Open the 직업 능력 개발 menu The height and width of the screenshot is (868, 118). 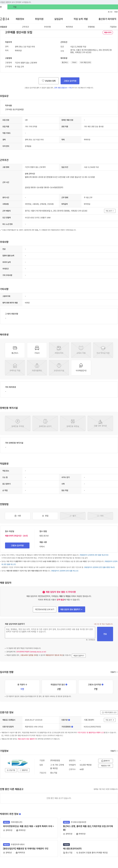point(81,19)
